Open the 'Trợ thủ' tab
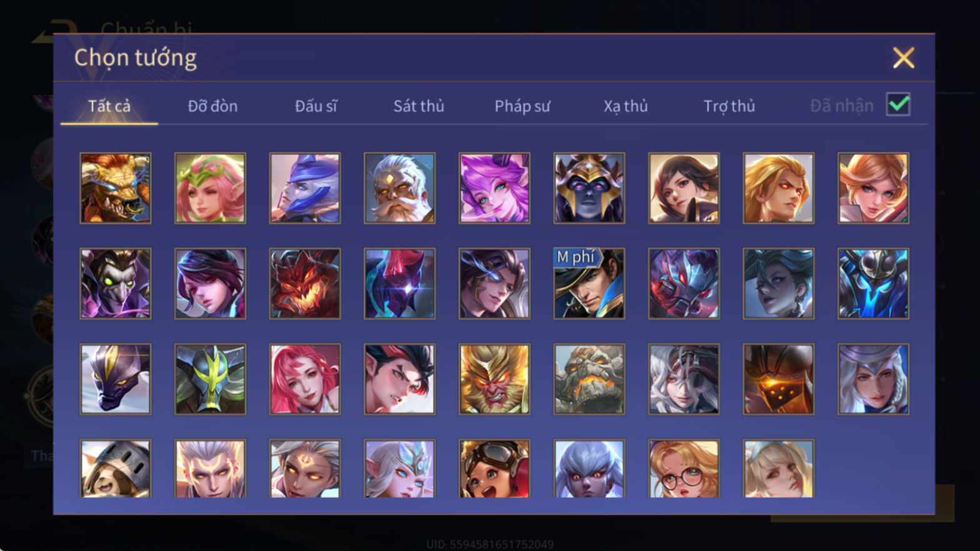This screenshot has width=980, height=551. coord(729,106)
